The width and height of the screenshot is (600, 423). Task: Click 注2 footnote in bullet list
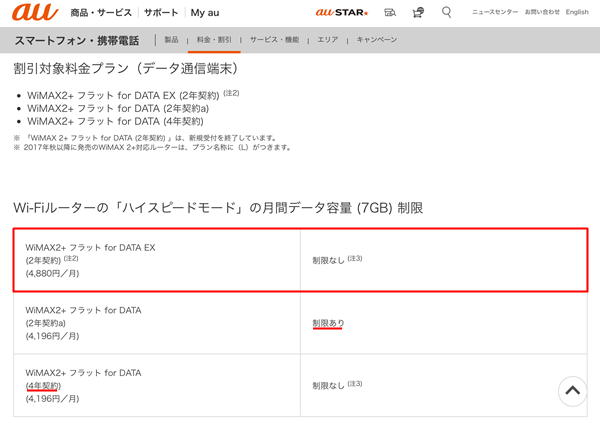[x=231, y=93]
